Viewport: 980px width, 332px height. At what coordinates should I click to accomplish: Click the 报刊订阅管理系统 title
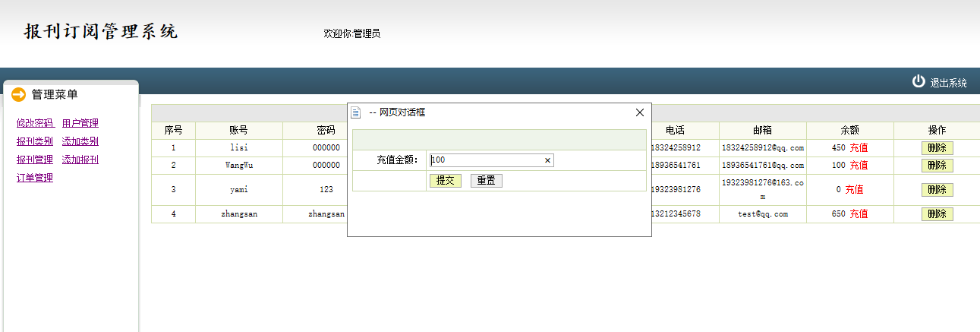[x=101, y=31]
